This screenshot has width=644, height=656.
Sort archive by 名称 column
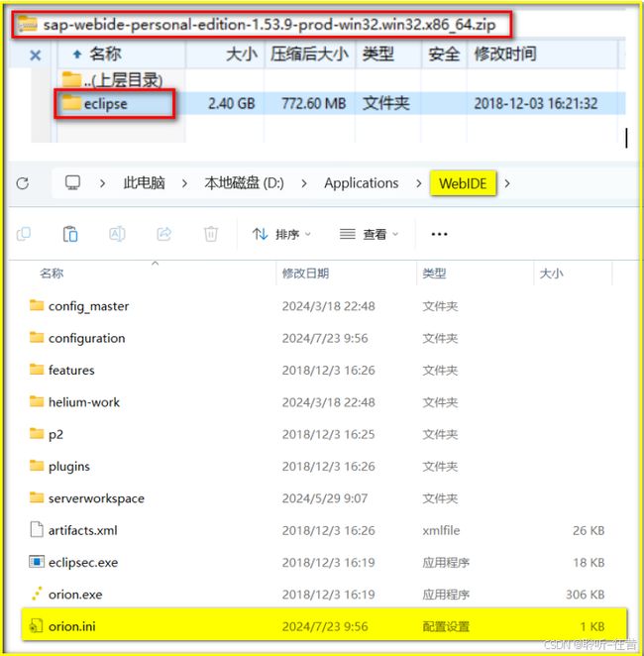coord(105,54)
